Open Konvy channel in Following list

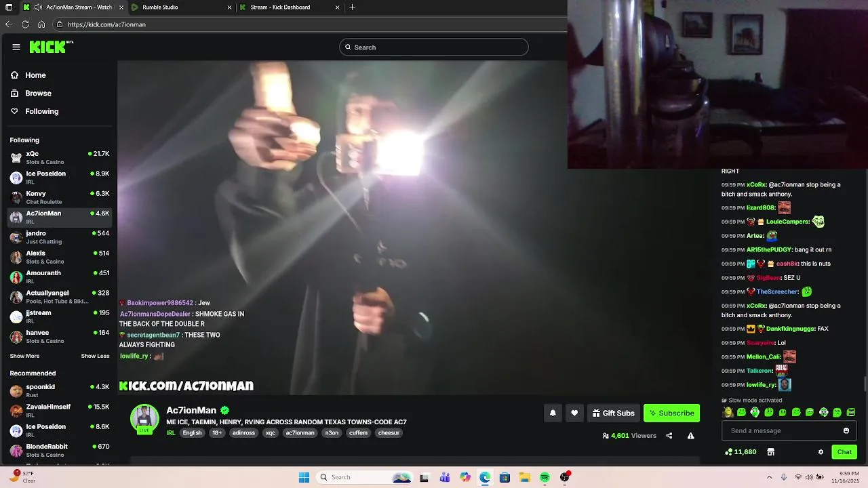click(x=60, y=197)
